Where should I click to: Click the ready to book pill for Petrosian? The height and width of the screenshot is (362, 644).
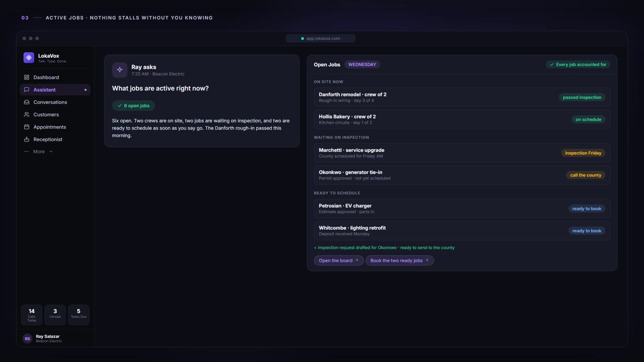(587, 209)
